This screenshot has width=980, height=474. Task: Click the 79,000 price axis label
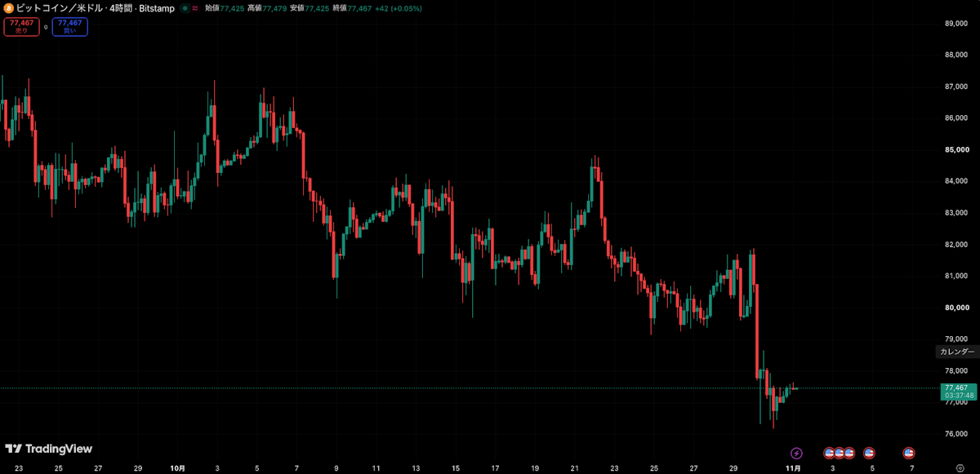point(955,339)
